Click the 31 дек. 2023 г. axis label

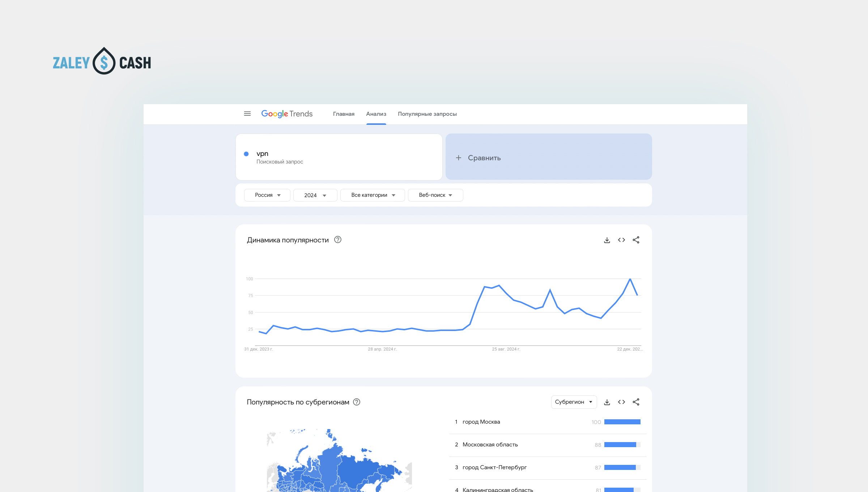[259, 349]
